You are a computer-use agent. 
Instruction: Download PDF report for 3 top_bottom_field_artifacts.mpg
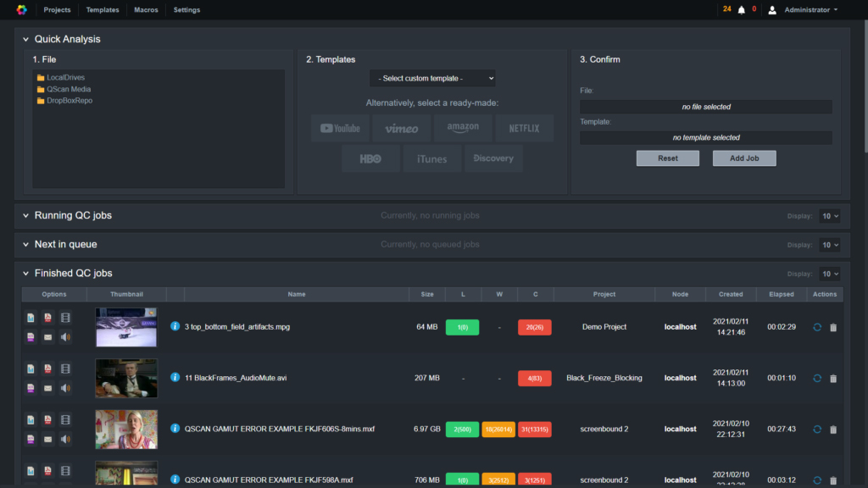coord(48,318)
